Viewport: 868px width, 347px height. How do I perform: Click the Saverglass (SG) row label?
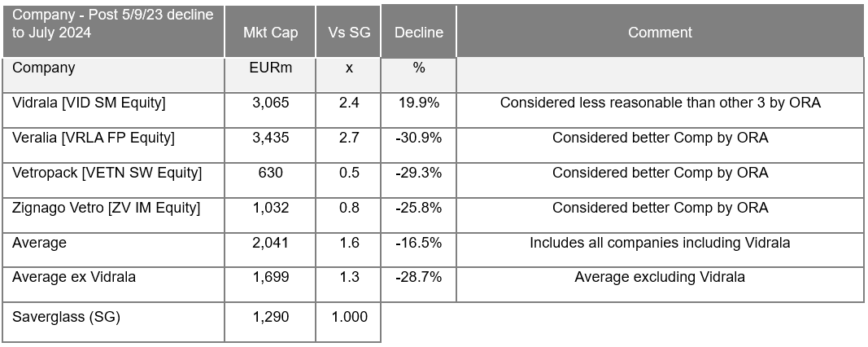coord(67,317)
